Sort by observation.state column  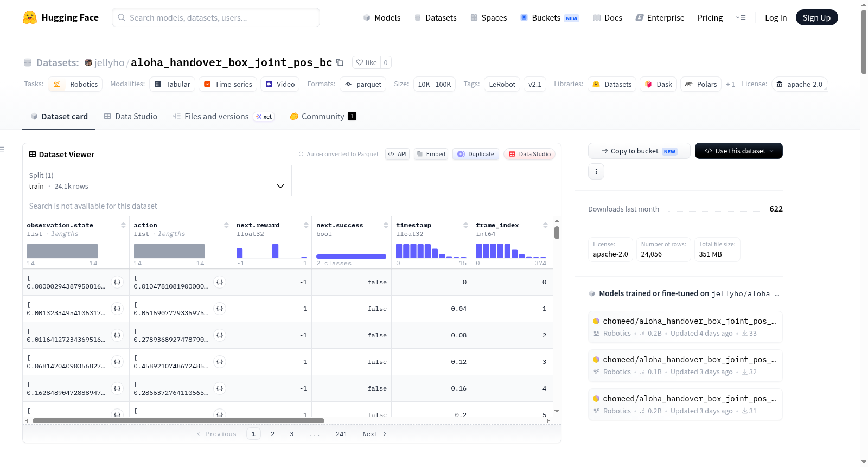(123, 225)
